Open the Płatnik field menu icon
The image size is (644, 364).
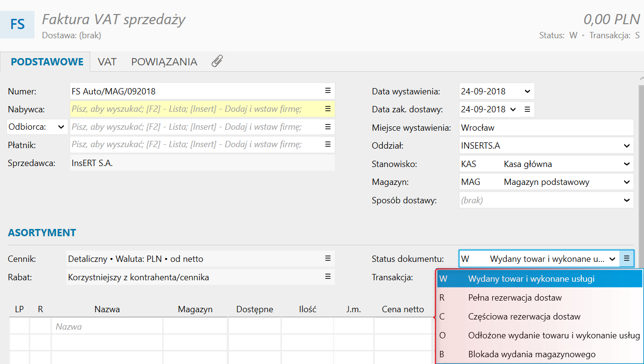(x=327, y=144)
